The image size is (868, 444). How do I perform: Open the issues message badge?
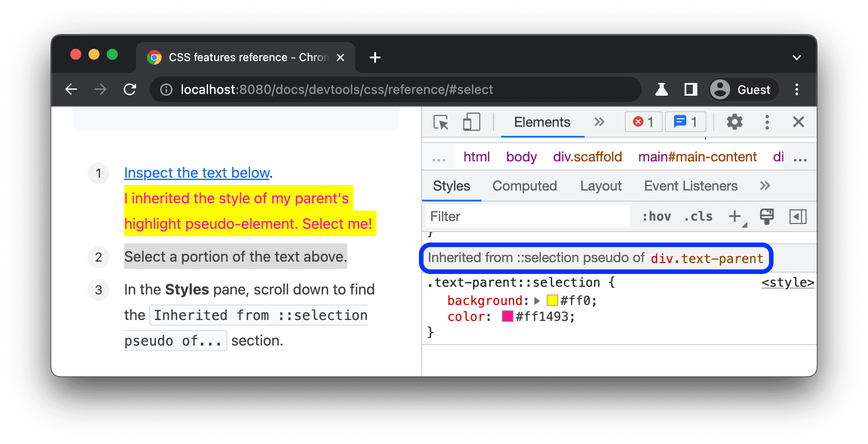click(685, 122)
